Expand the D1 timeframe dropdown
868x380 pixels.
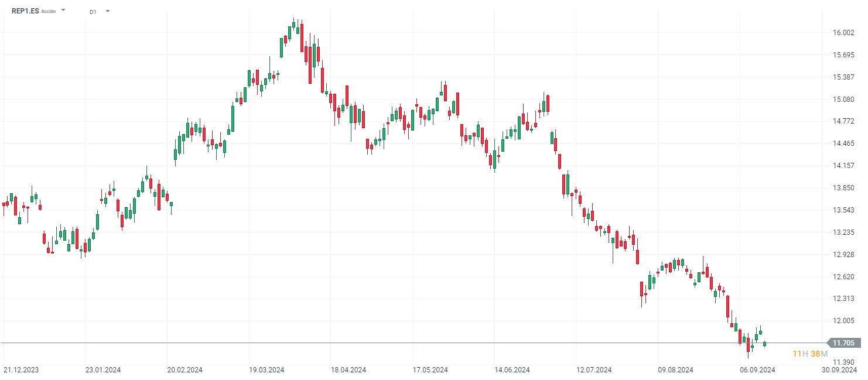(x=107, y=11)
